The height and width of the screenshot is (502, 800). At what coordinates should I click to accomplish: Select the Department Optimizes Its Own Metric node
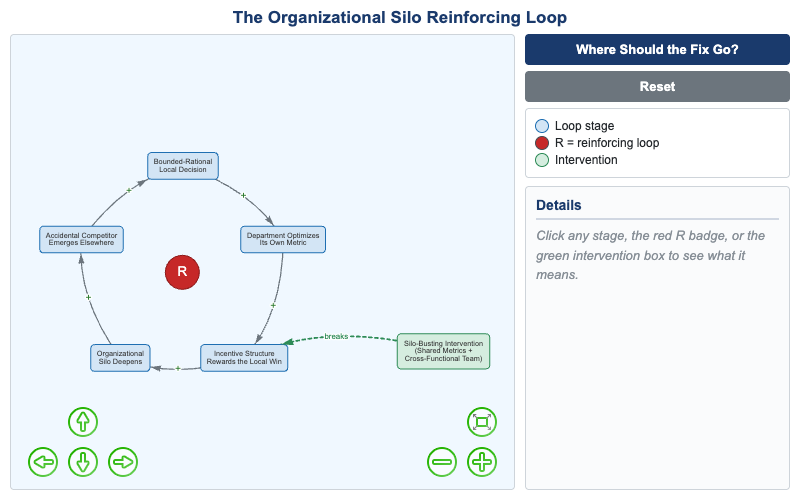[x=283, y=239]
